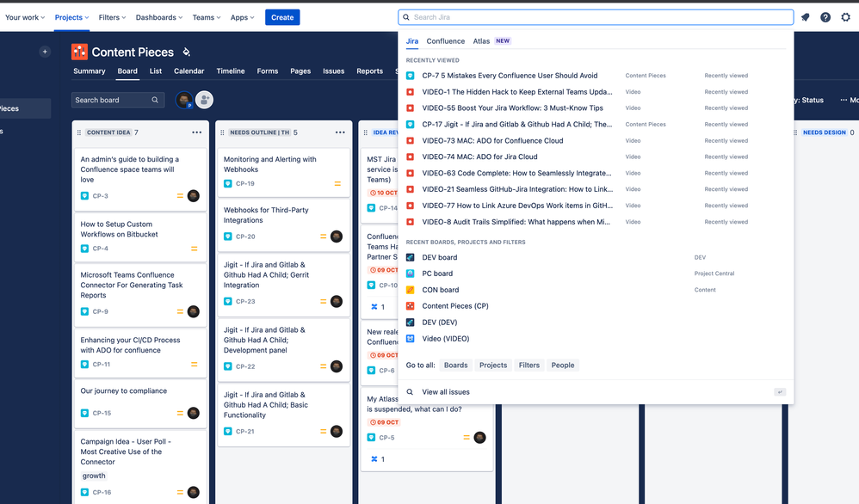This screenshot has width=859, height=504.
Task: Open the Calendar project tab
Action: (x=189, y=71)
